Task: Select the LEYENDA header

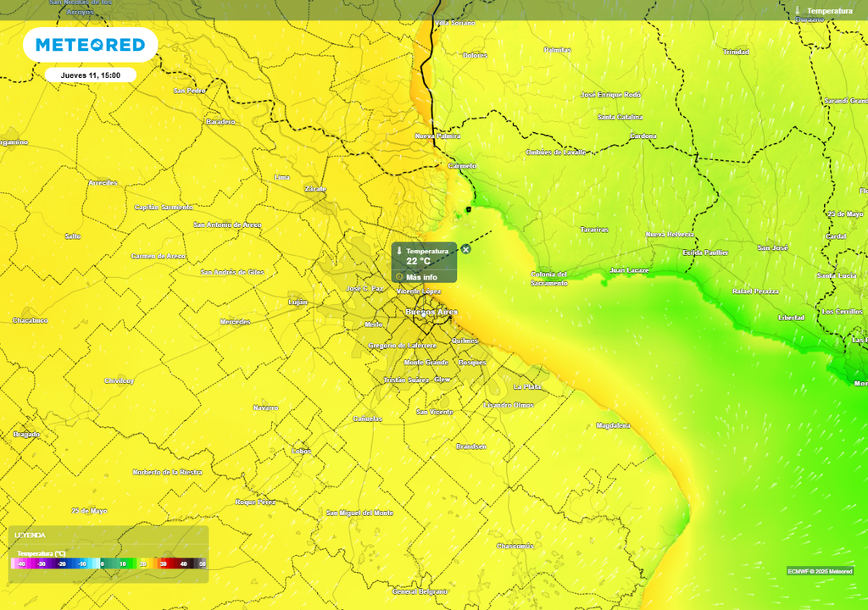Action: coord(31,535)
